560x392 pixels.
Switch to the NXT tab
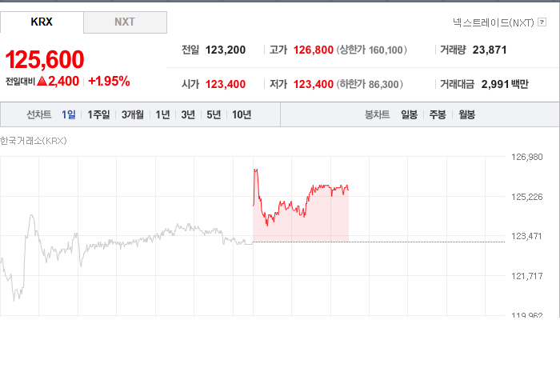tap(125, 22)
